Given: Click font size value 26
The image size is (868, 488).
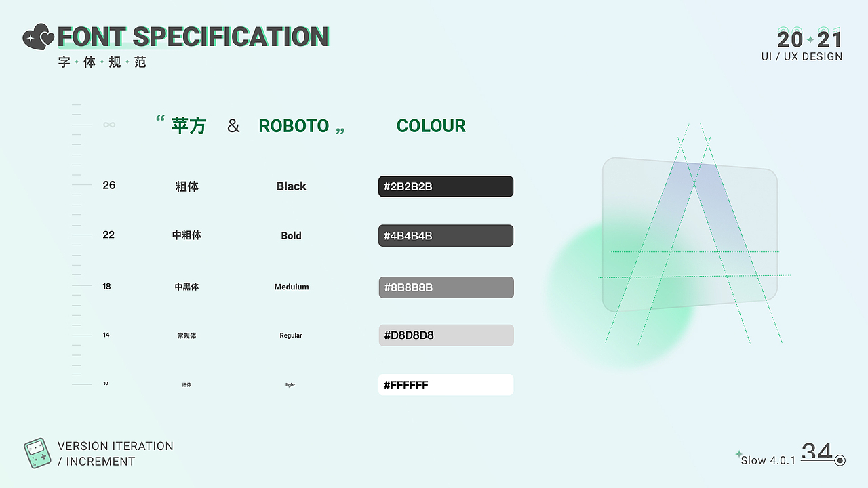Looking at the screenshot, I should 109,185.
